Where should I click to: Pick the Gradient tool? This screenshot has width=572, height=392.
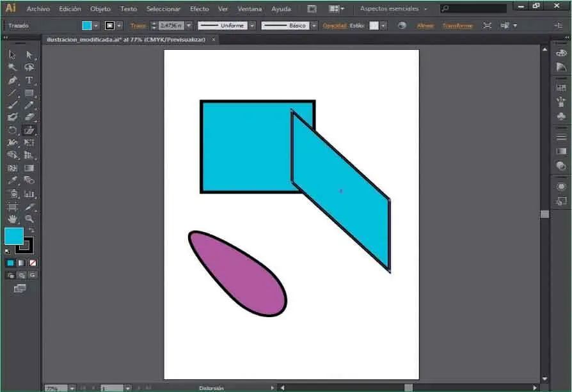click(x=29, y=168)
